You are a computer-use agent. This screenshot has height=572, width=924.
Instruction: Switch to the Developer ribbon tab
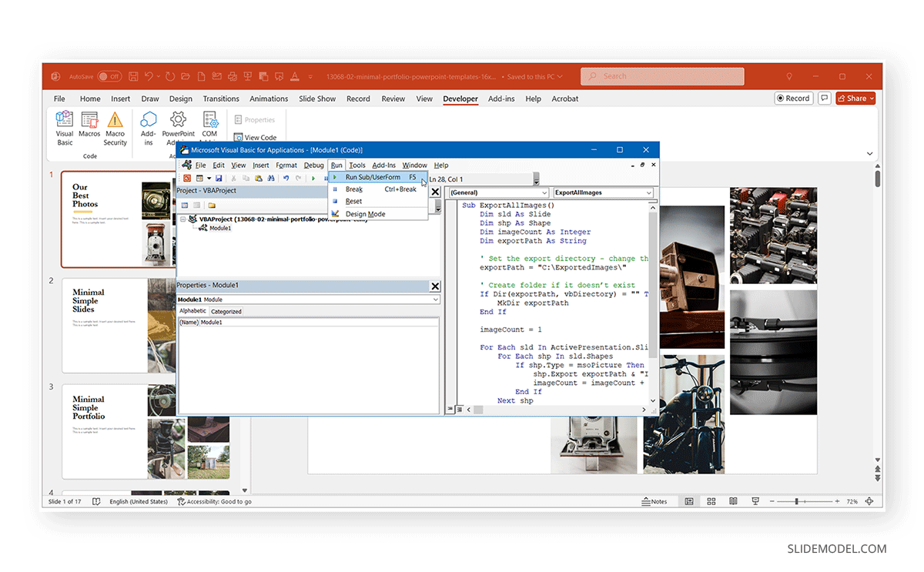coord(460,99)
